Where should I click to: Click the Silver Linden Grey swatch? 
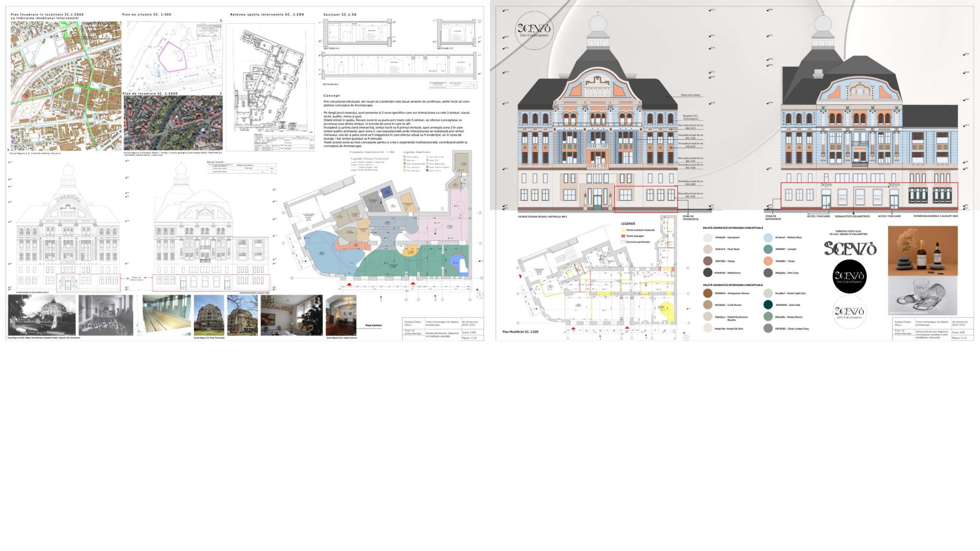(768, 328)
